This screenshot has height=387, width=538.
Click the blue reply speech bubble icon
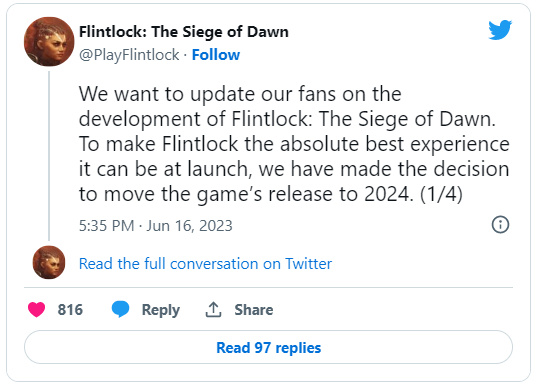(x=120, y=309)
